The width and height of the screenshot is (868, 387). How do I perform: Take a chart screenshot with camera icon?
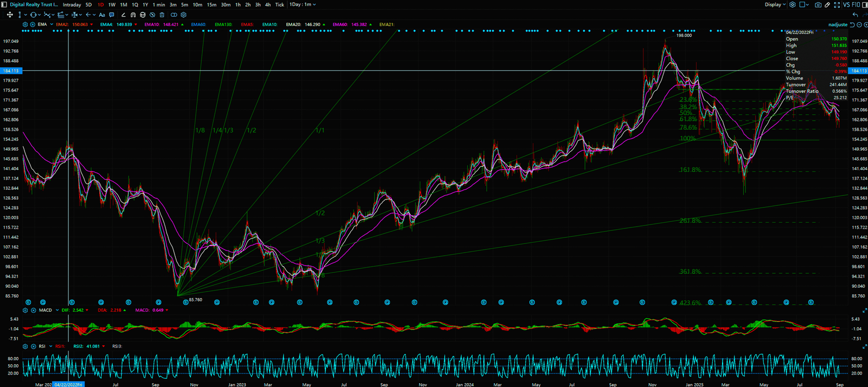point(818,5)
